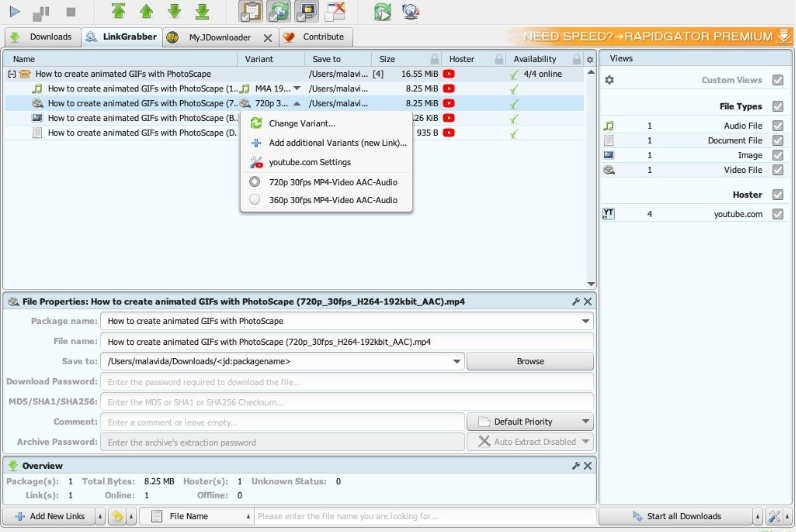Pause downloads using the pause icon

pos(41,13)
